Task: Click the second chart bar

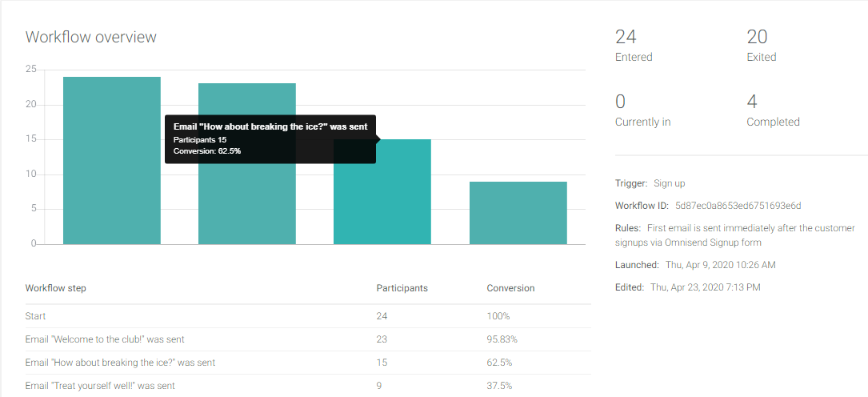Action: click(x=247, y=192)
